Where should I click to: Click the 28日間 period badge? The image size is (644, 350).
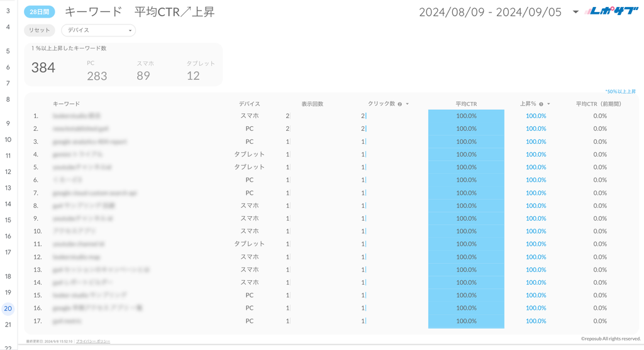point(40,12)
